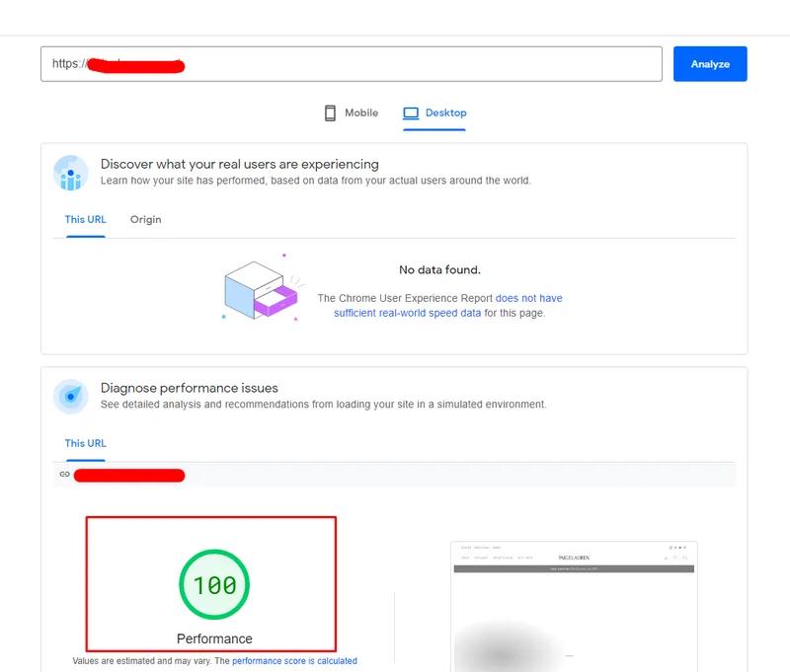Viewport: 790px width, 672px height.
Task: Click the Diagnose performance radar icon
Action: [70, 397]
